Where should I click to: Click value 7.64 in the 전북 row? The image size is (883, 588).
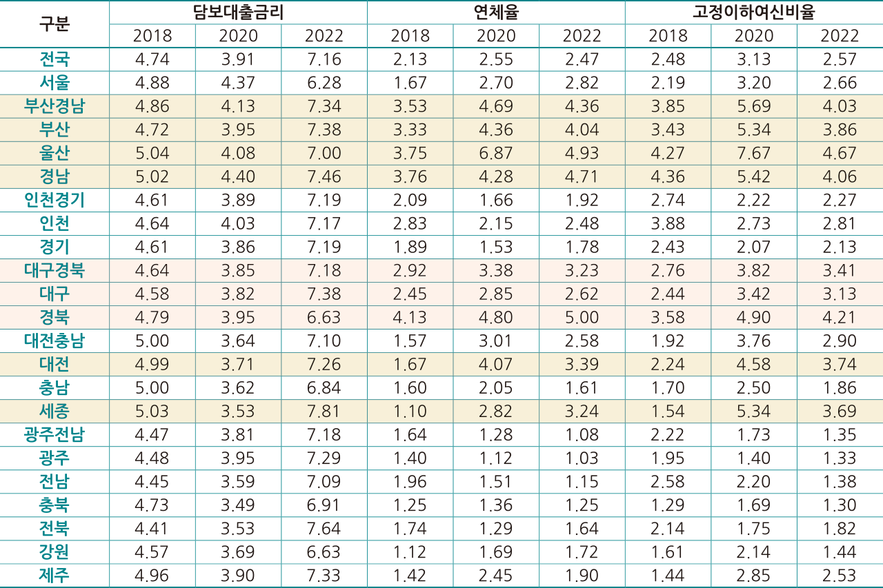coord(324,528)
